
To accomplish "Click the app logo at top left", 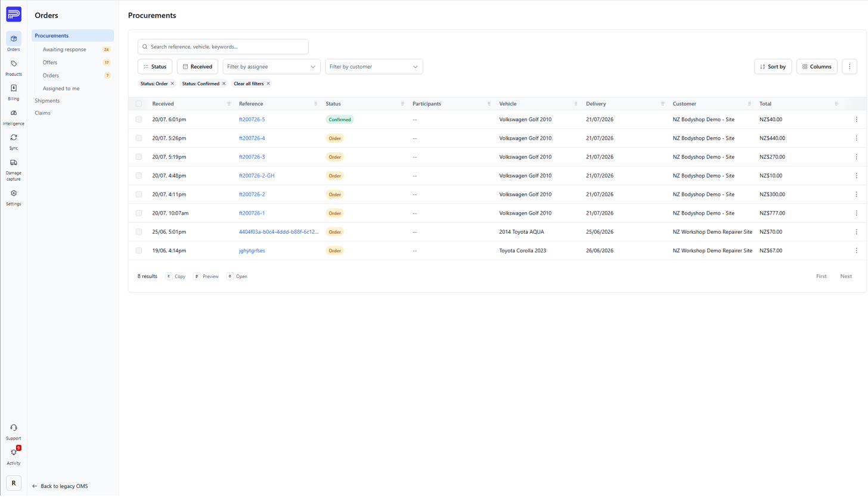I will click(x=14, y=14).
